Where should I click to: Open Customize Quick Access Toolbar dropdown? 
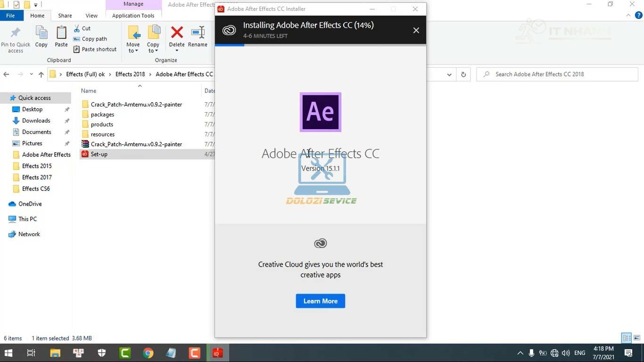tap(36, 5)
